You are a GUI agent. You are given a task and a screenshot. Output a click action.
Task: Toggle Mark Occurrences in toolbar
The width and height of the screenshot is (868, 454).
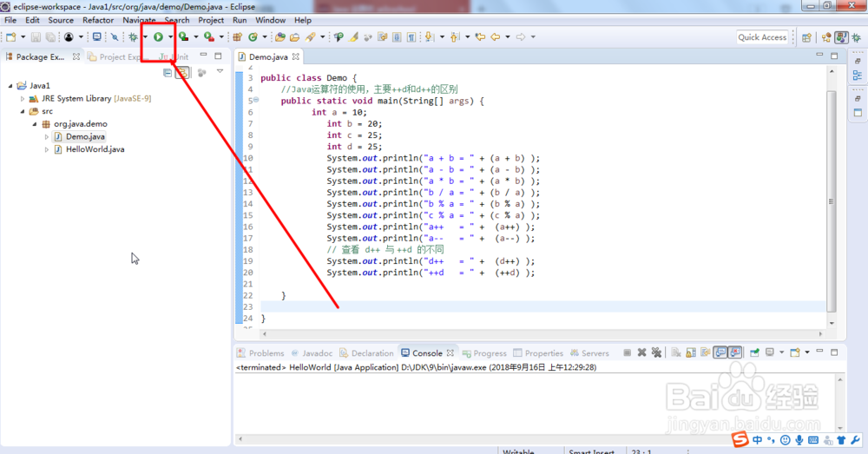[354, 37]
